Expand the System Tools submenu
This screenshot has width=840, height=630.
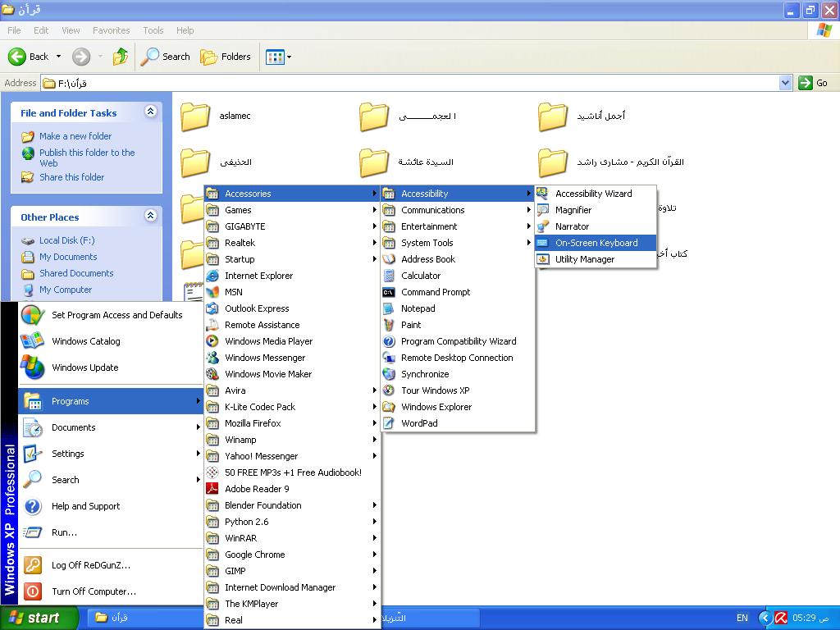coord(458,243)
